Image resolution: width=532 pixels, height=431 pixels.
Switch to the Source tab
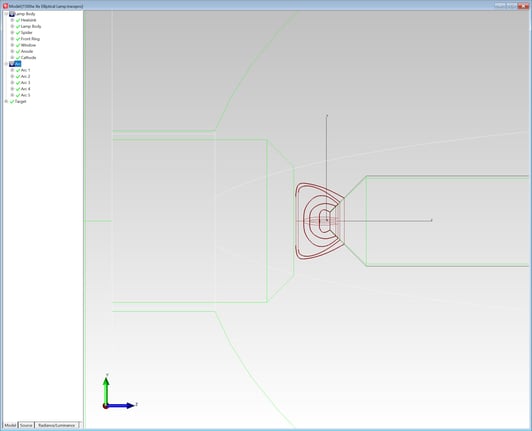coord(26,425)
